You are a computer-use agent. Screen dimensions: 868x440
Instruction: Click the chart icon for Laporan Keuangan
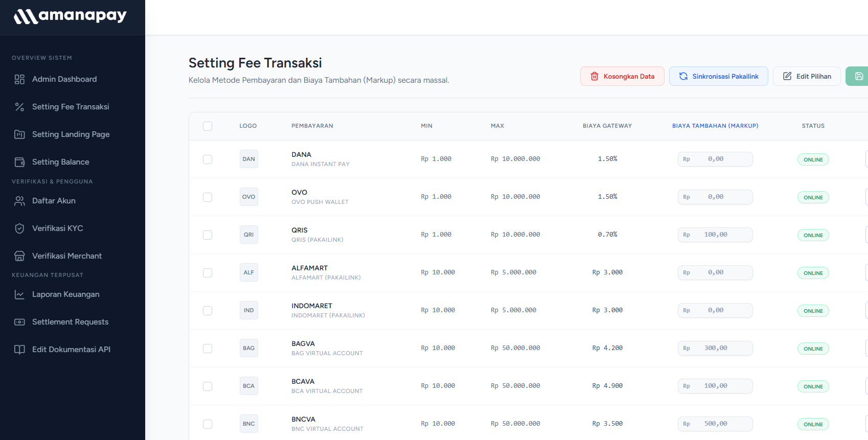click(x=19, y=294)
